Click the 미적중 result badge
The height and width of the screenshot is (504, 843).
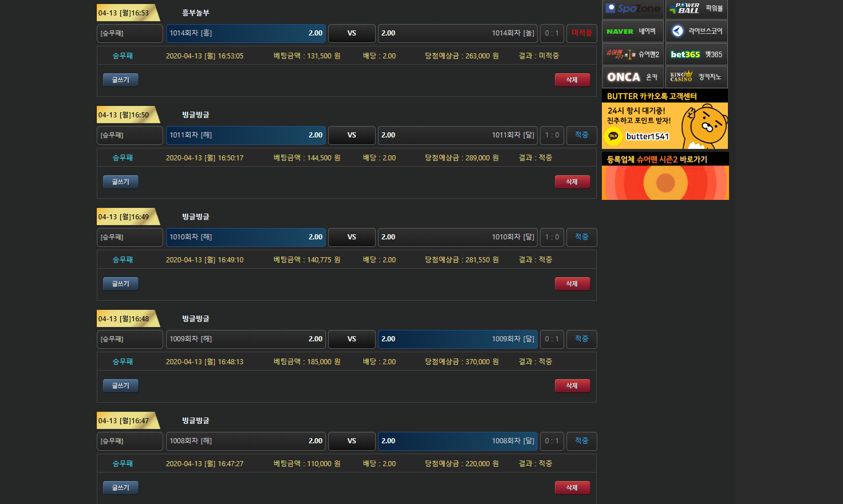582,33
